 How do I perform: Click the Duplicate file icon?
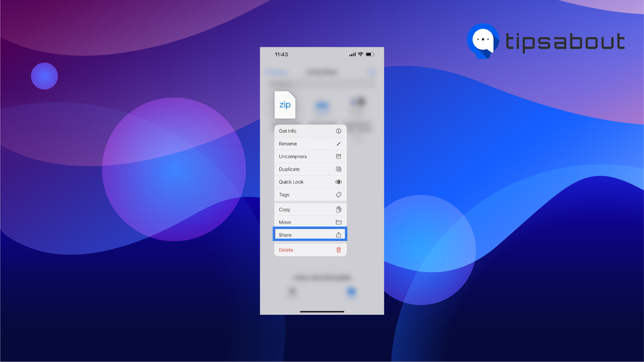click(339, 169)
